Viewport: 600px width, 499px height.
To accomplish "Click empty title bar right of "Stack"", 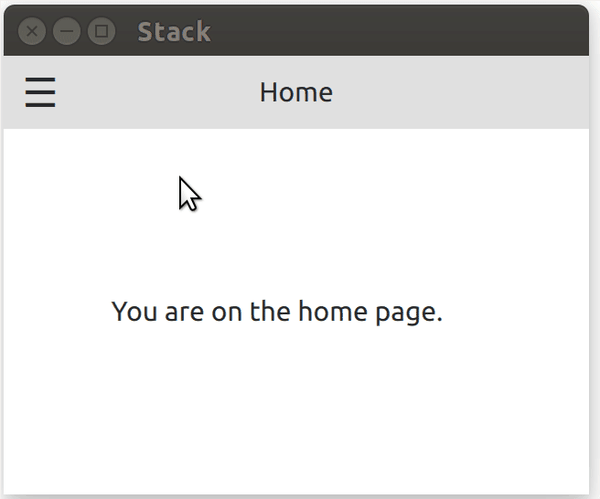I will tap(400, 32).
